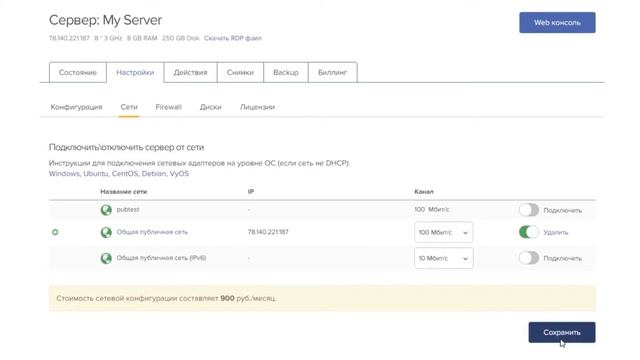Switch to the Действия tab
The image size is (640, 360).
191,72
